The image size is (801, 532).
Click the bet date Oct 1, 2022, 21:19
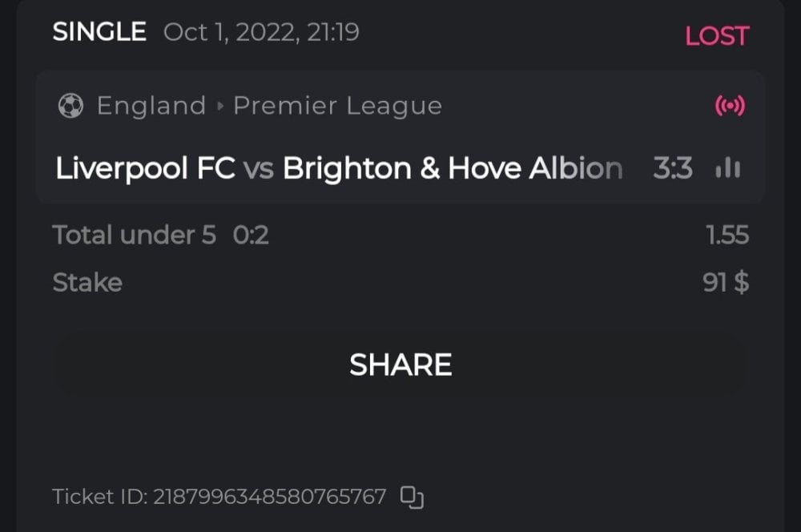click(x=261, y=32)
